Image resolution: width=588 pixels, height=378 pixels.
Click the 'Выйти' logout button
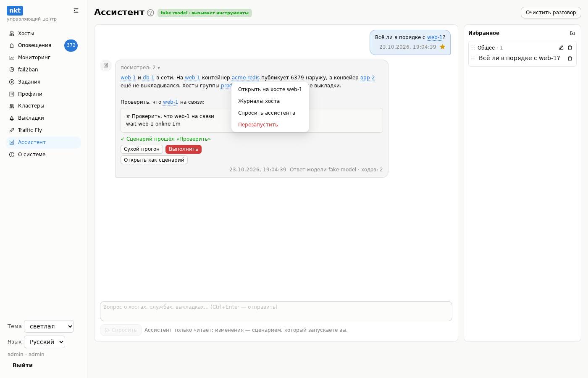tap(23, 365)
